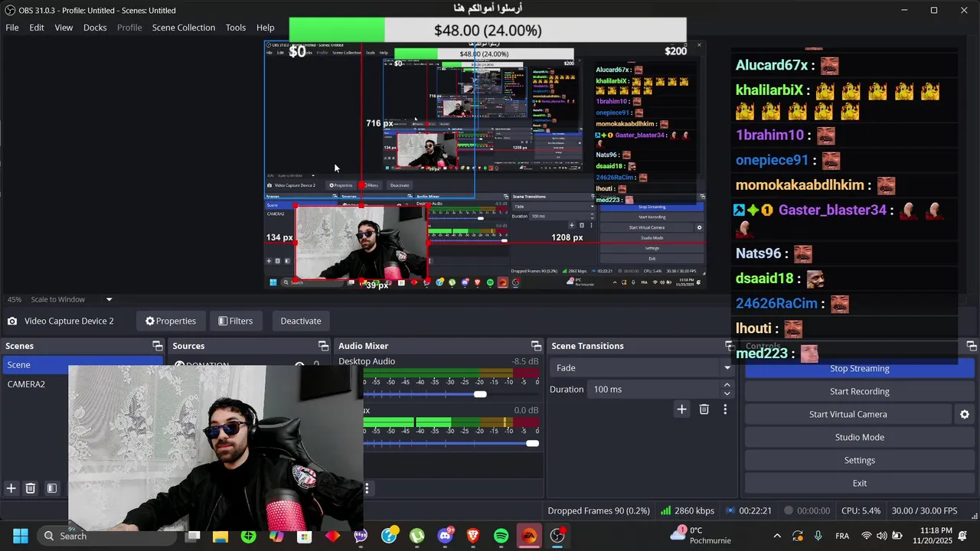Launch Copilot from the taskbar
Screen dimensions: 980x551
276,536
